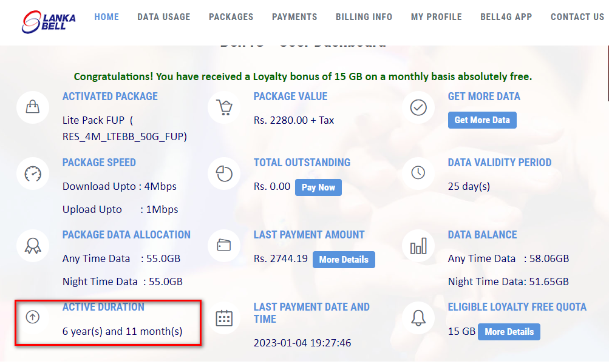Click the 15 GB loyalty quota value
The image size is (609, 364).
[461, 331]
